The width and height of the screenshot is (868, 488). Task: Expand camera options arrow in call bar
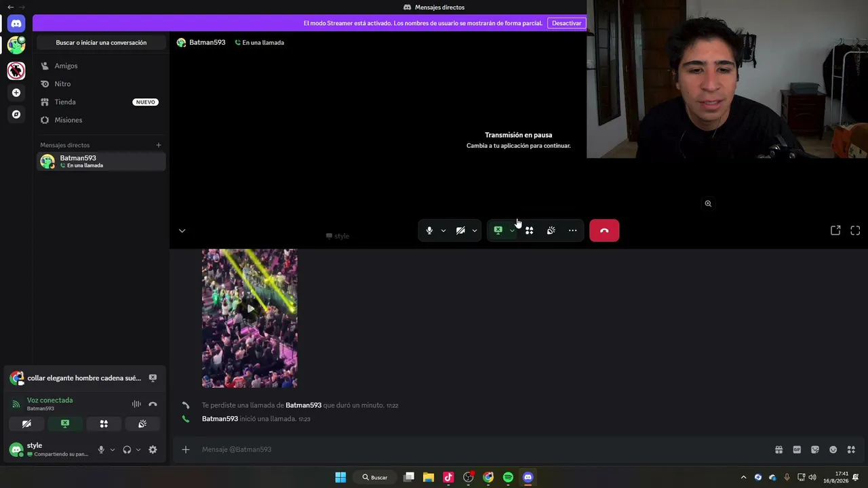click(x=474, y=230)
